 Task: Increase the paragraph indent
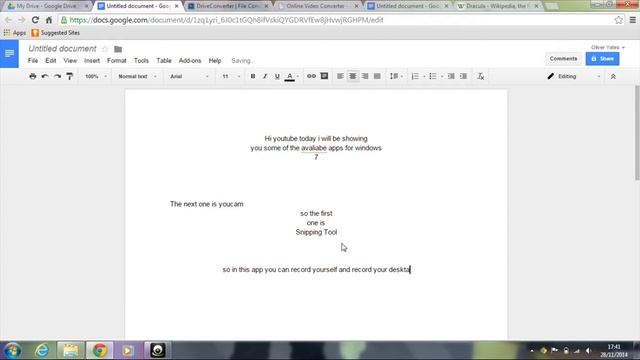(463, 76)
